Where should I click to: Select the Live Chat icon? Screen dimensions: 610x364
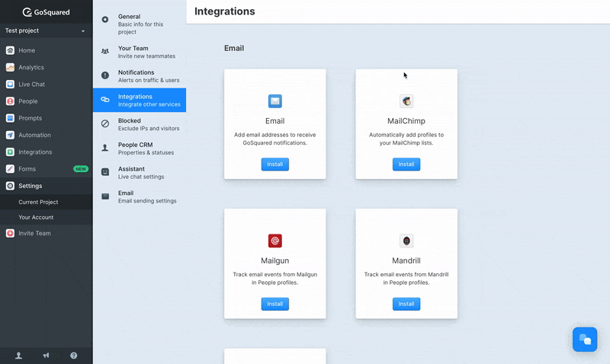10,85
